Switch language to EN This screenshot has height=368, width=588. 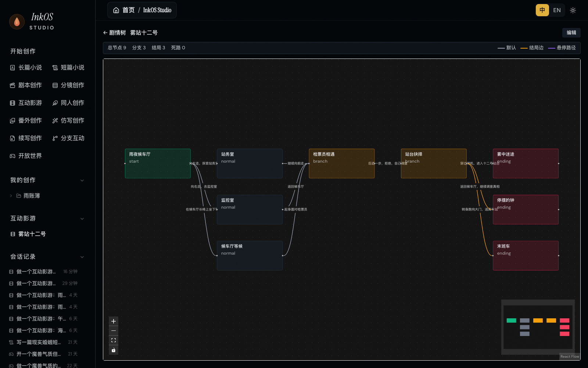pos(557,10)
